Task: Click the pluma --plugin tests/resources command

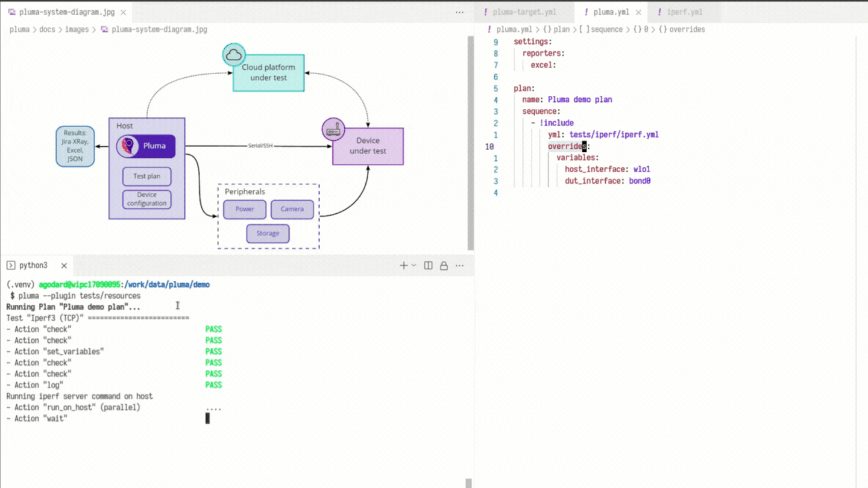Action: 80,296
